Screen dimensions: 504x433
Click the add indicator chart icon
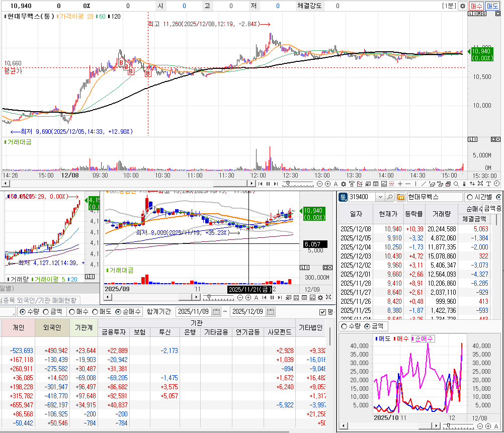pos(360,184)
